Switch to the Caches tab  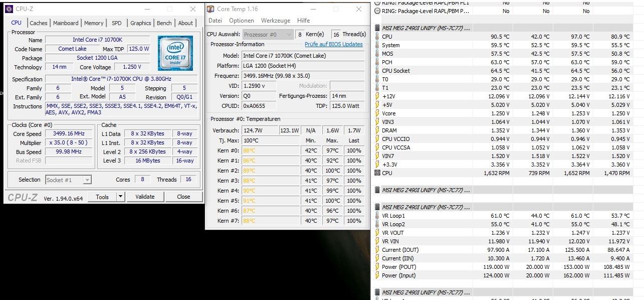pyautogui.click(x=39, y=23)
